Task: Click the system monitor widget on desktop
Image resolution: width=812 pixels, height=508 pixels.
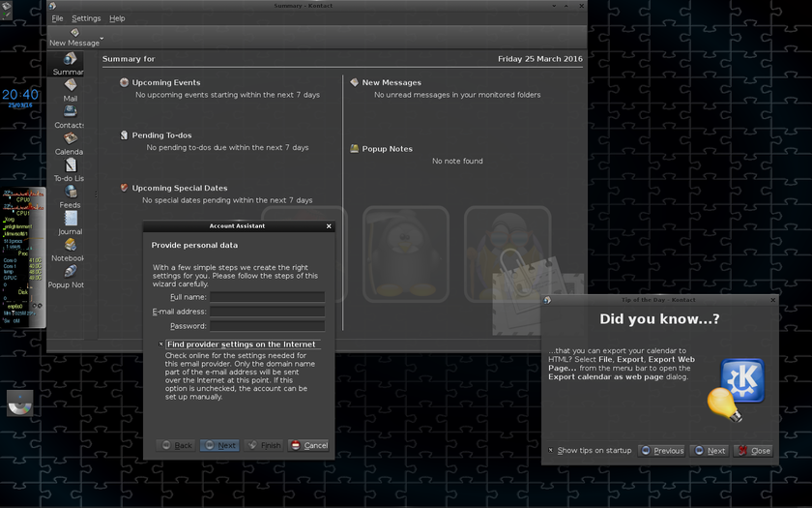Action: pyautogui.click(x=23, y=257)
